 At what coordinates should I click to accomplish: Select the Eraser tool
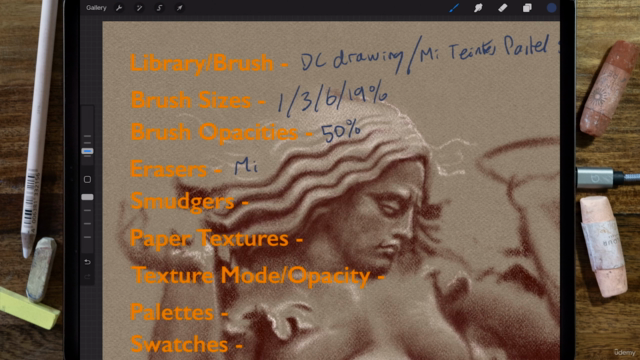[502, 8]
